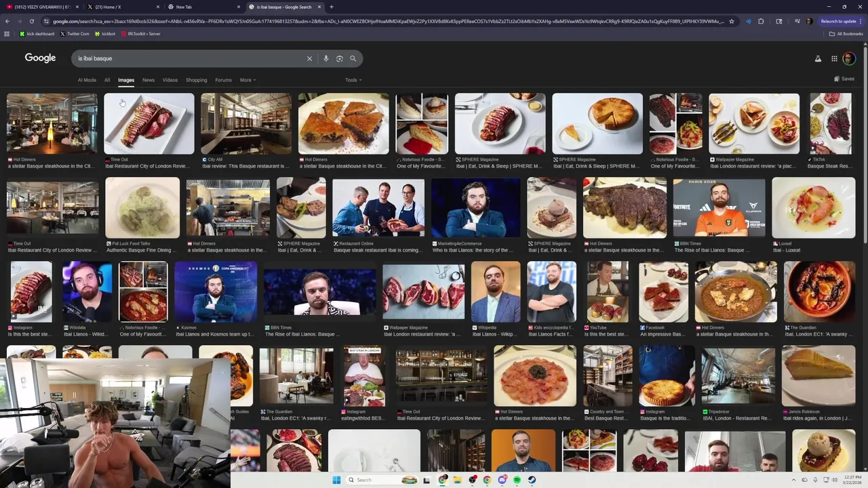This screenshot has height=488, width=868.
Task: Open The Guardian 'Ibai, London EC1' pan dish image
Action: [819, 292]
